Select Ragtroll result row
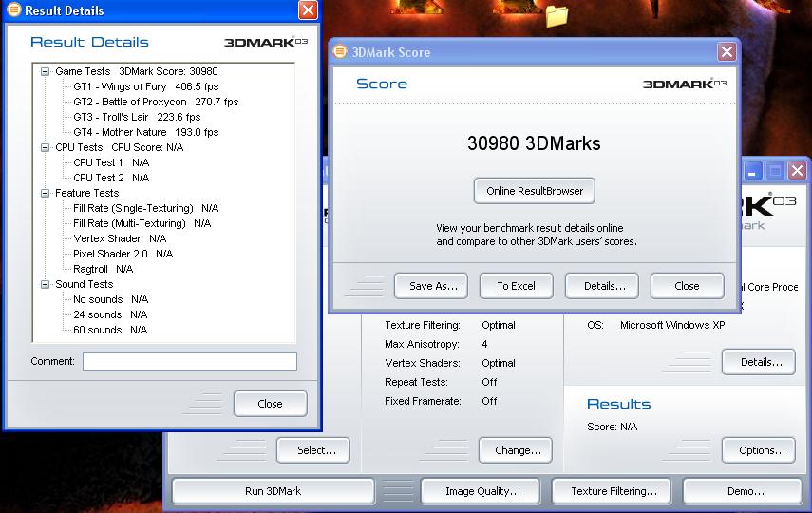 click(x=104, y=269)
